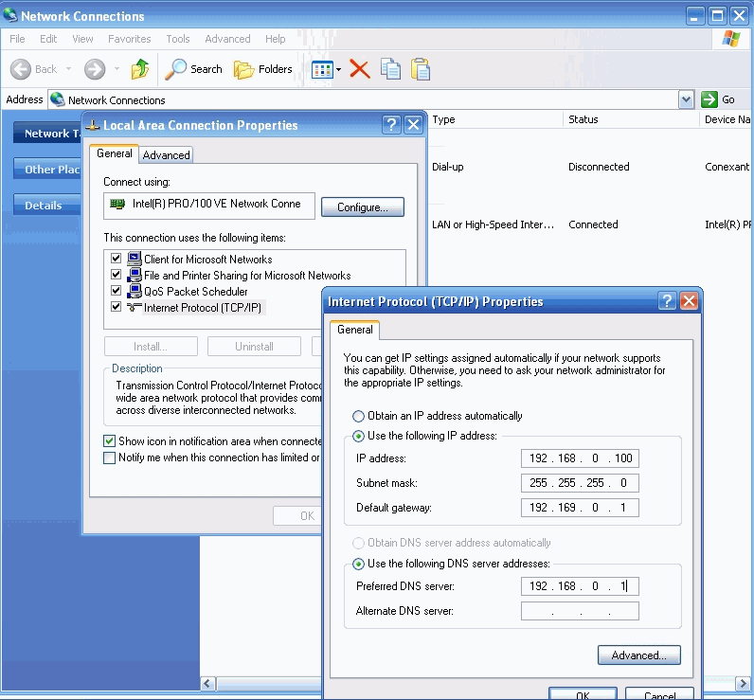Click the Configure... button
The height and width of the screenshot is (700, 754).
363,207
